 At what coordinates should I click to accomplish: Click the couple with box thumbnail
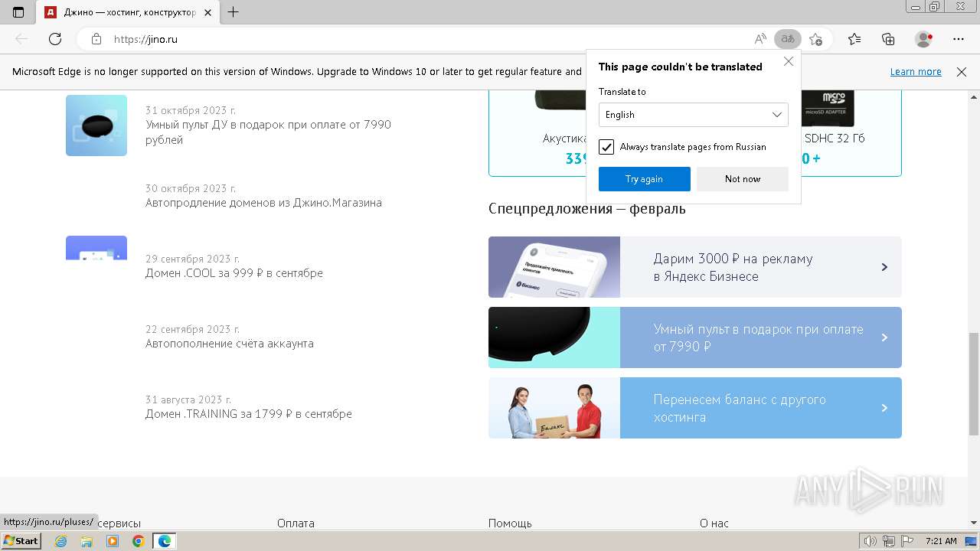pos(554,408)
